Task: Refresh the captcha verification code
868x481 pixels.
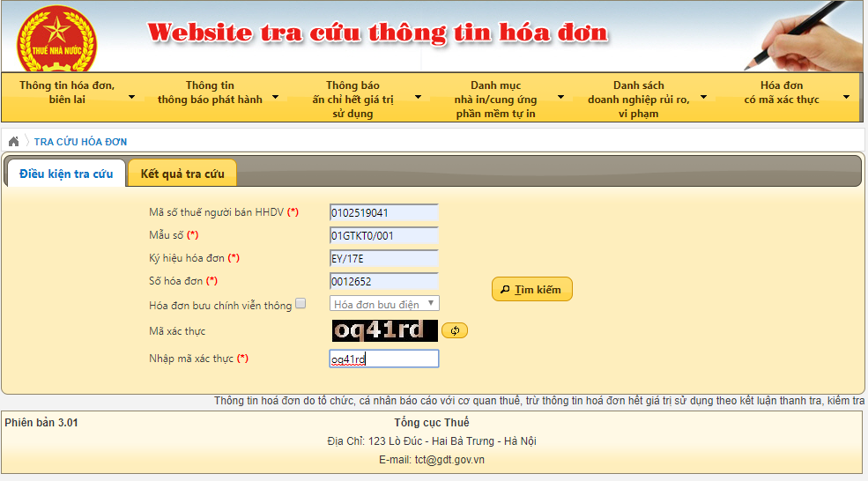Action: tap(455, 330)
